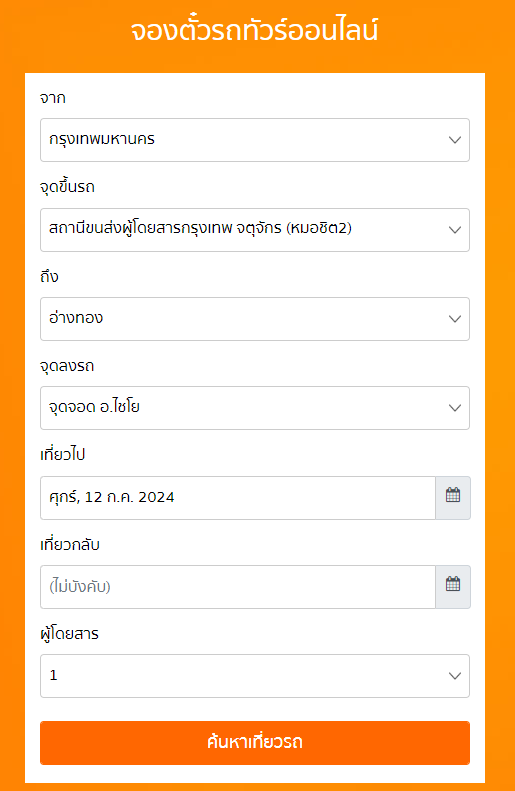Screen dimensions: 515x791
Task: Open the drop-off dropdown จุดจอด อ.ไชโย
Action: (255, 408)
